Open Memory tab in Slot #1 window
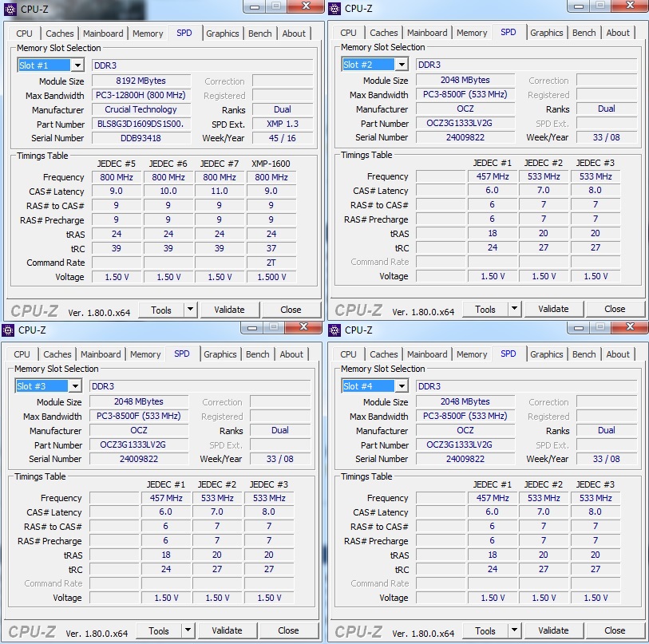Viewport: 649px width, 644px height. (148, 34)
